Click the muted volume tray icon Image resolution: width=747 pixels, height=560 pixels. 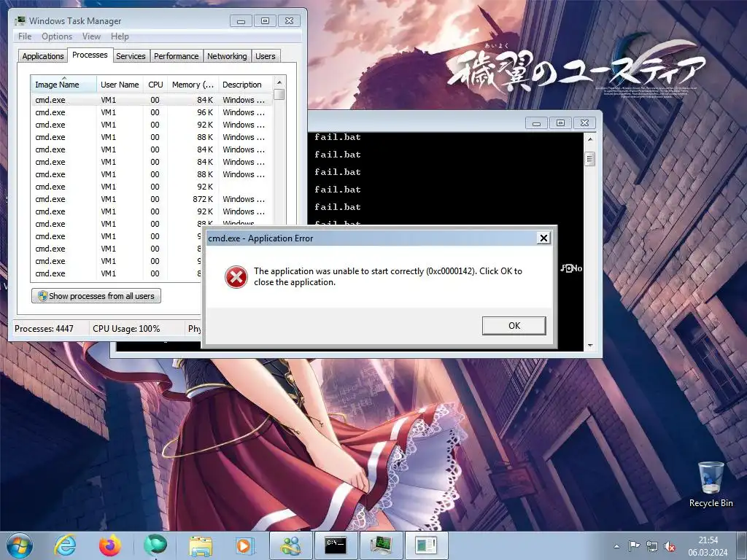(670, 547)
